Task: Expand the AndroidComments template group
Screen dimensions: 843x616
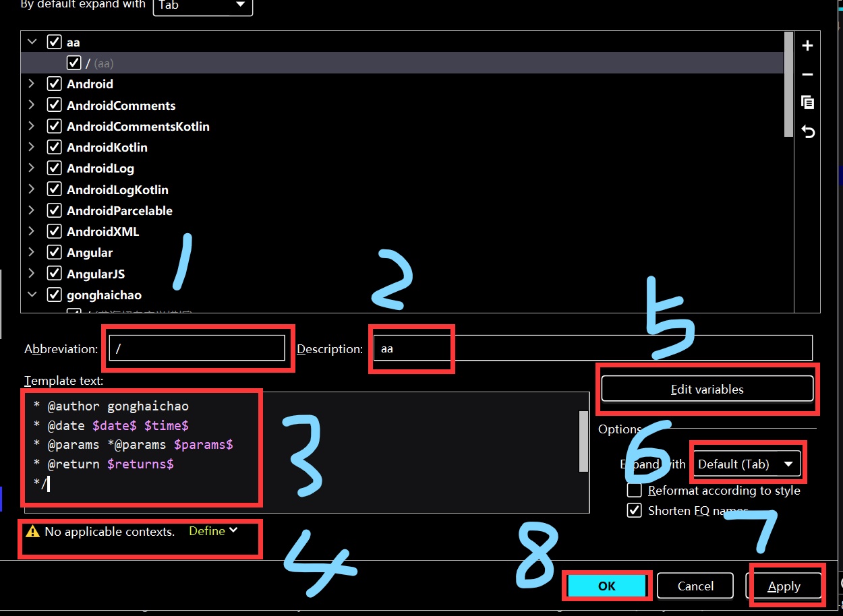Action: pyautogui.click(x=31, y=105)
